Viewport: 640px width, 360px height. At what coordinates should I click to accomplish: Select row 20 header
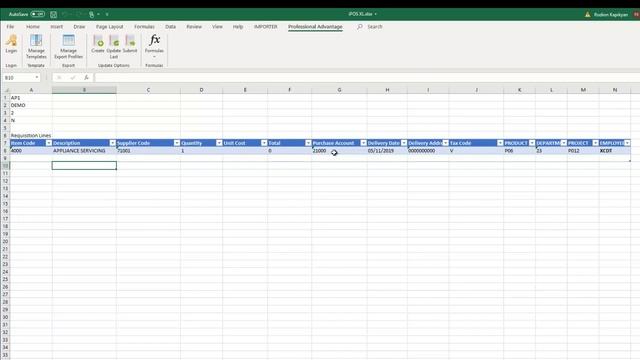(5, 242)
